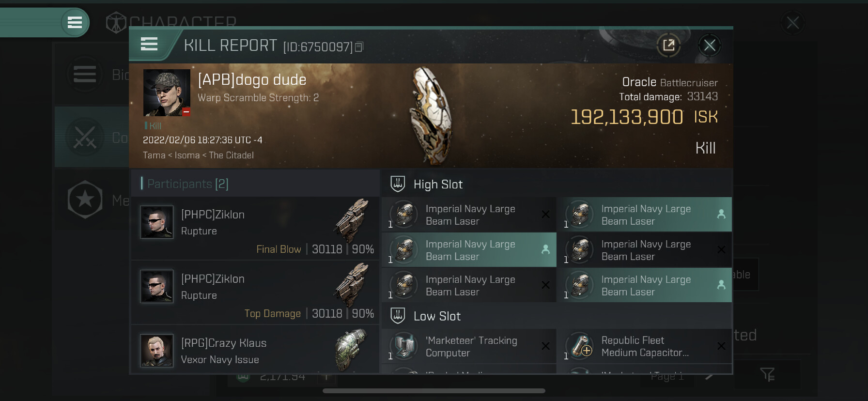
Task: Open Crazy Klaus Vexor Navy Issue entry
Action: coord(255,350)
